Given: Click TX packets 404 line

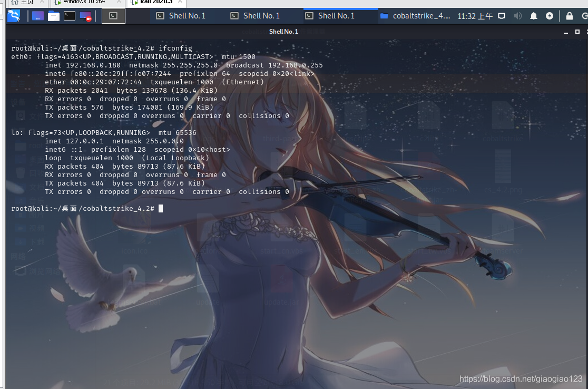Looking at the screenshot, I should pyautogui.click(x=125, y=183).
